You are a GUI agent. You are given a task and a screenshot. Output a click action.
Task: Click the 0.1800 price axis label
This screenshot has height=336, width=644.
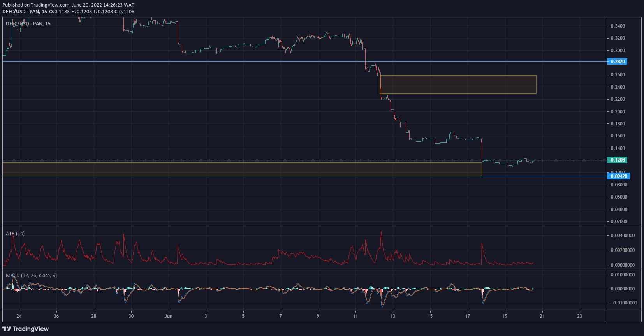618,124
